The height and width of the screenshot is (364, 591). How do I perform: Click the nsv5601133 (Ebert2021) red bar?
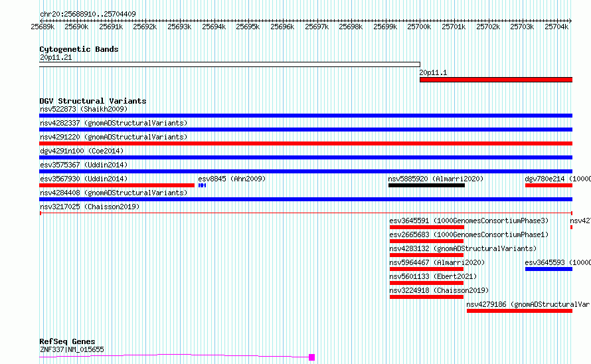[426, 283]
